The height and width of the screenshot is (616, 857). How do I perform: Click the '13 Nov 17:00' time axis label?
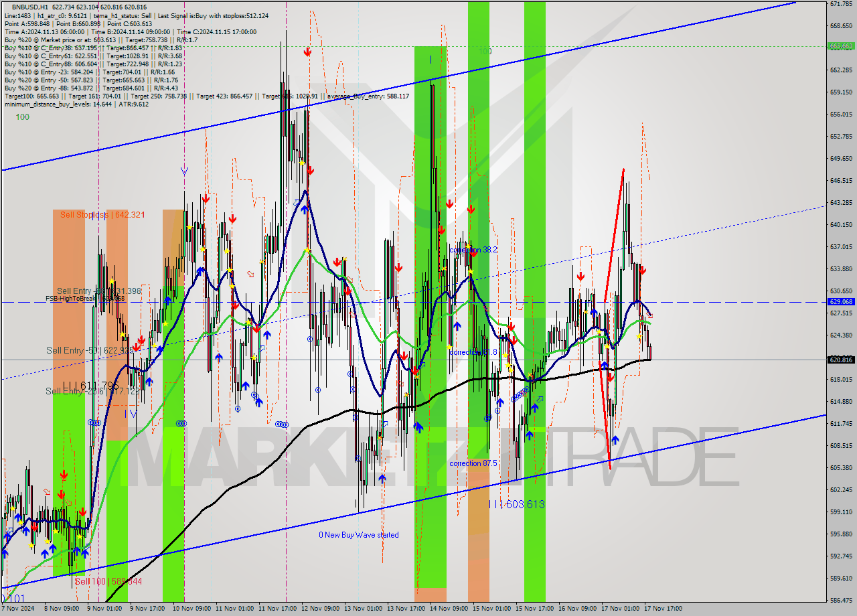[x=406, y=609]
